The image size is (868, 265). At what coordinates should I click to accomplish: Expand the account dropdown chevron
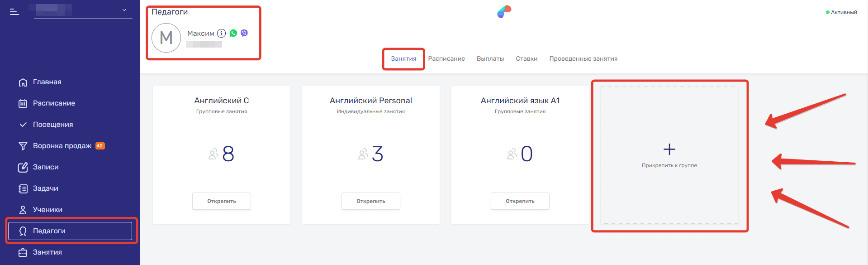coord(124,10)
